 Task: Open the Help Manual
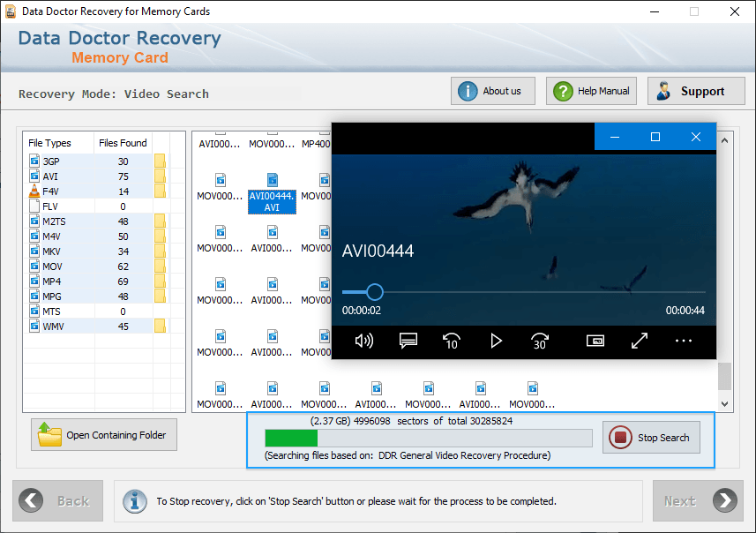[x=591, y=91]
